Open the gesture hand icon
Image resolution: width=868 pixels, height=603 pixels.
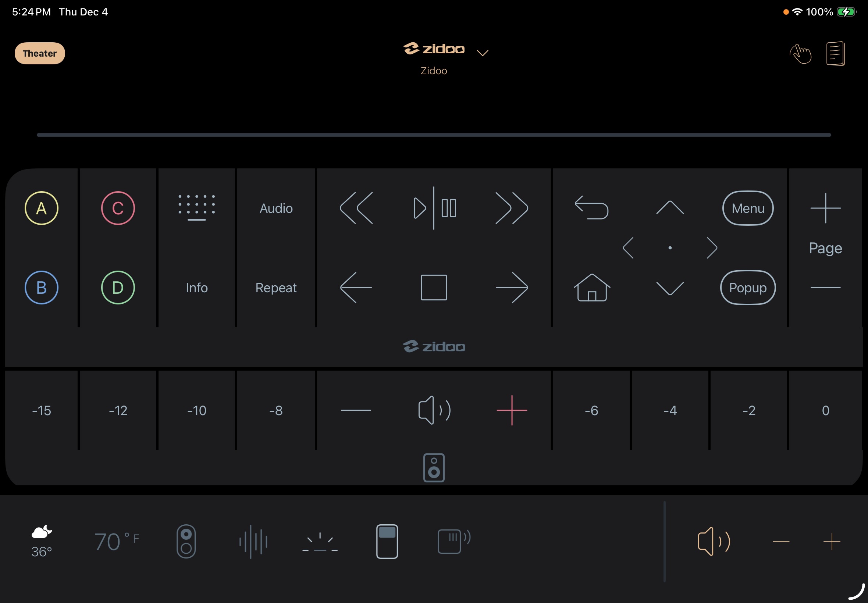click(800, 54)
